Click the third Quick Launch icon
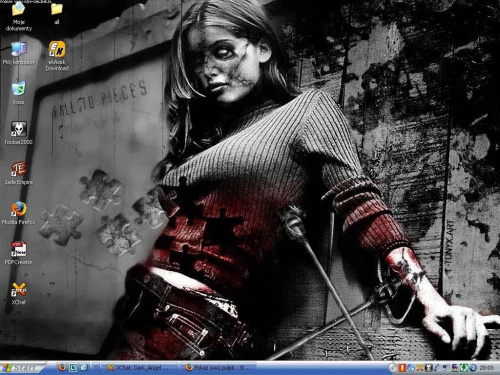 [84, 368]
